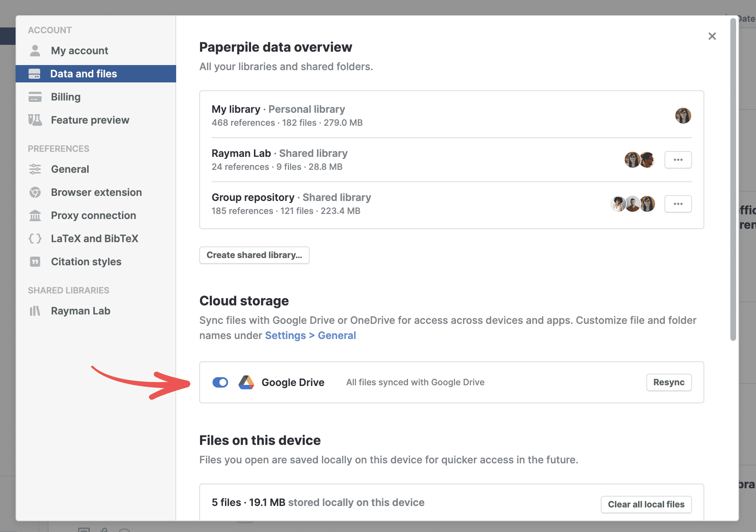756x532 pixels.
Task: Clear all local files
Action: [x=646, y=504]
